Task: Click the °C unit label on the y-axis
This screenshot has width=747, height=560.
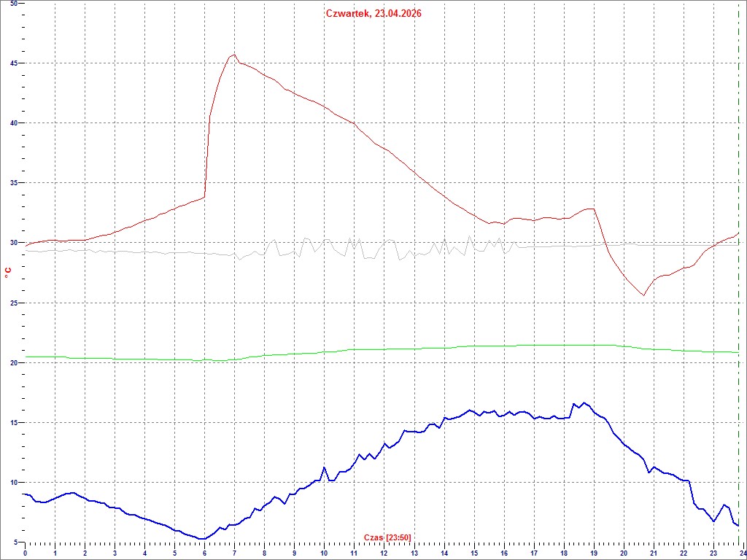Action: coord(8,272)
